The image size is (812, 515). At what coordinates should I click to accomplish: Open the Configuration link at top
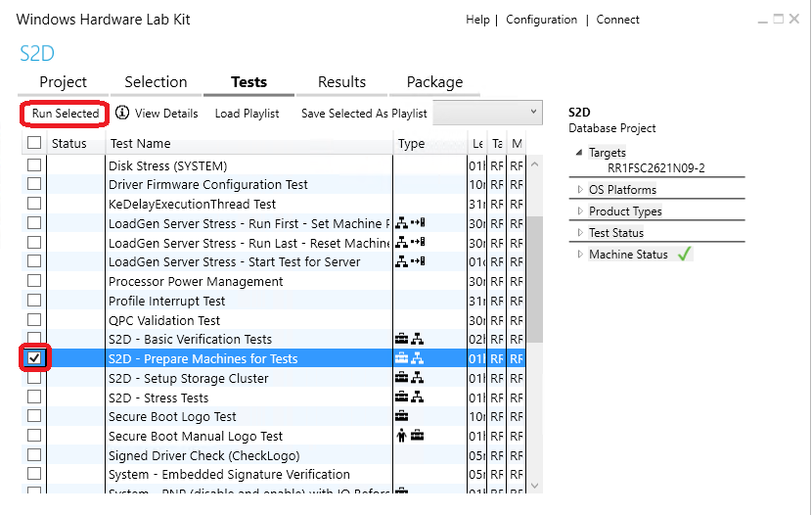point(541,20)
